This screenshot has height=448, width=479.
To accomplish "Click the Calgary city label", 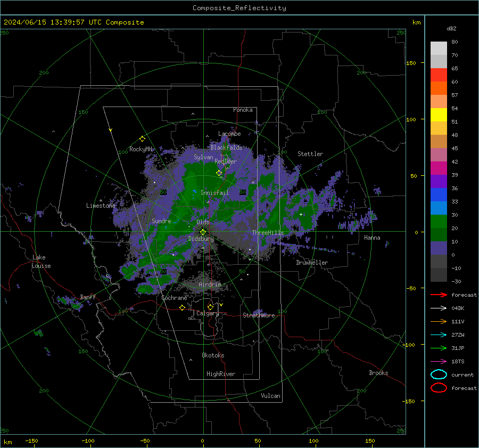I will tap(208, 313).
